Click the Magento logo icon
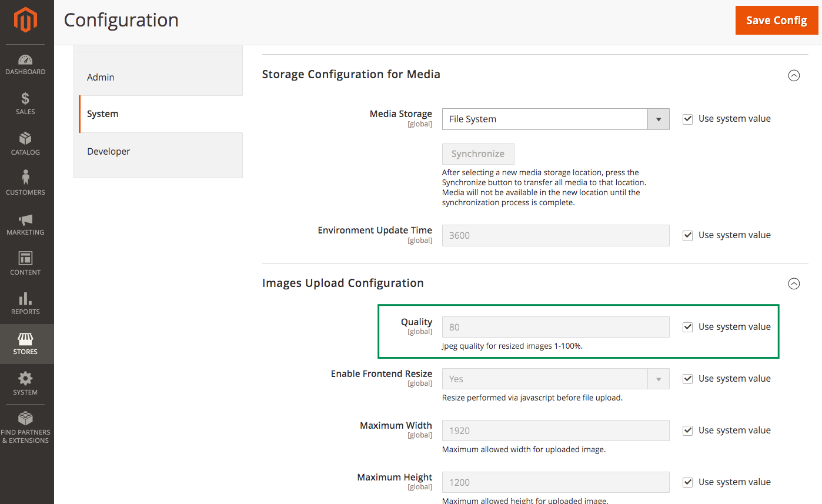 pos(25,21)
